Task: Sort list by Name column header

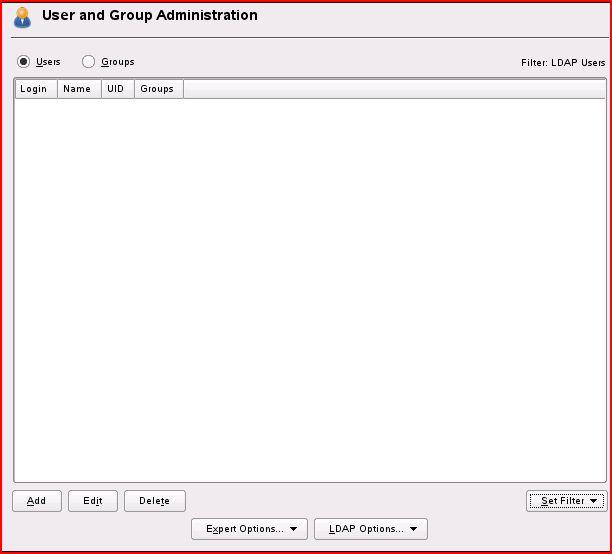Action: click(77, 89)
